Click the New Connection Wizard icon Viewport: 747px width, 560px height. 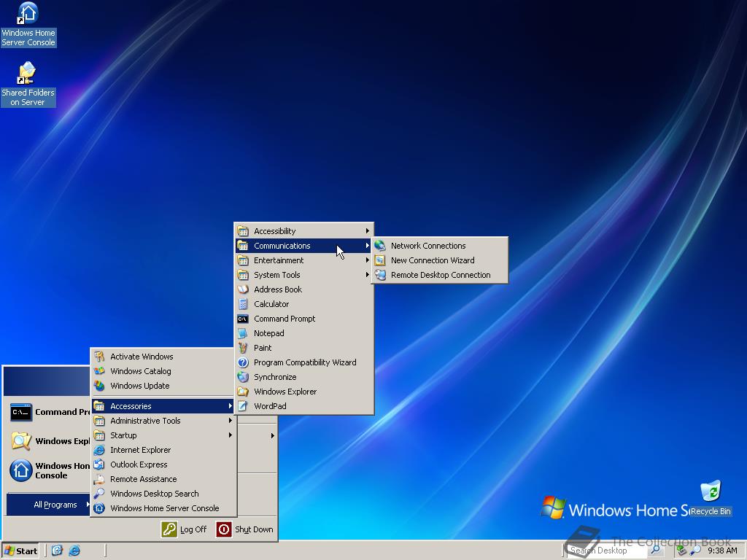click(x=380, y=260)
